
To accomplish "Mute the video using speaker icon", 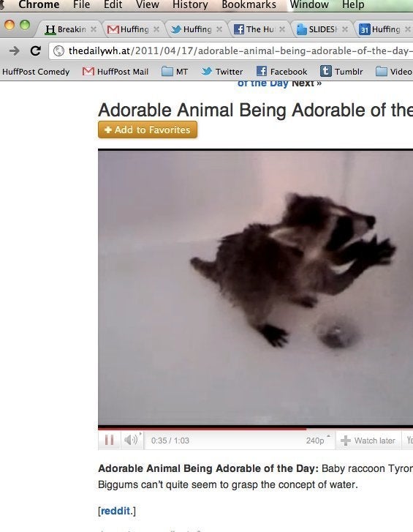I will click(x=131, y=440).
